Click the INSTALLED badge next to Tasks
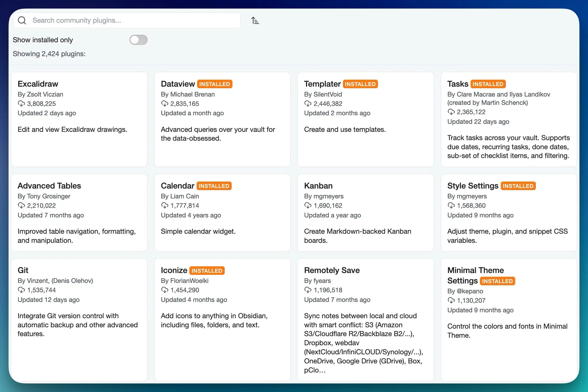The height and width of the screenshot is (392, 588). 488,84
